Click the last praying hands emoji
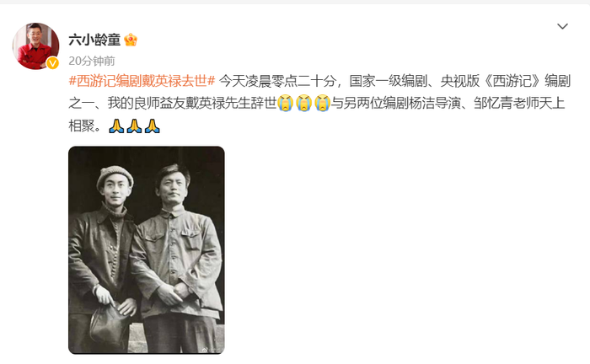The height and width of the screenshot is (364, 590). click(x=153, y=126)
